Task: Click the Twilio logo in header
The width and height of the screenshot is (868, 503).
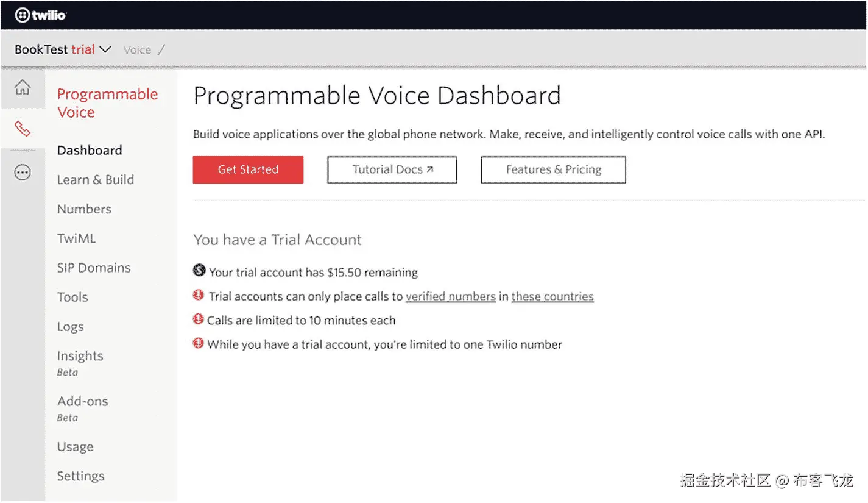Action: click(40, 15)
